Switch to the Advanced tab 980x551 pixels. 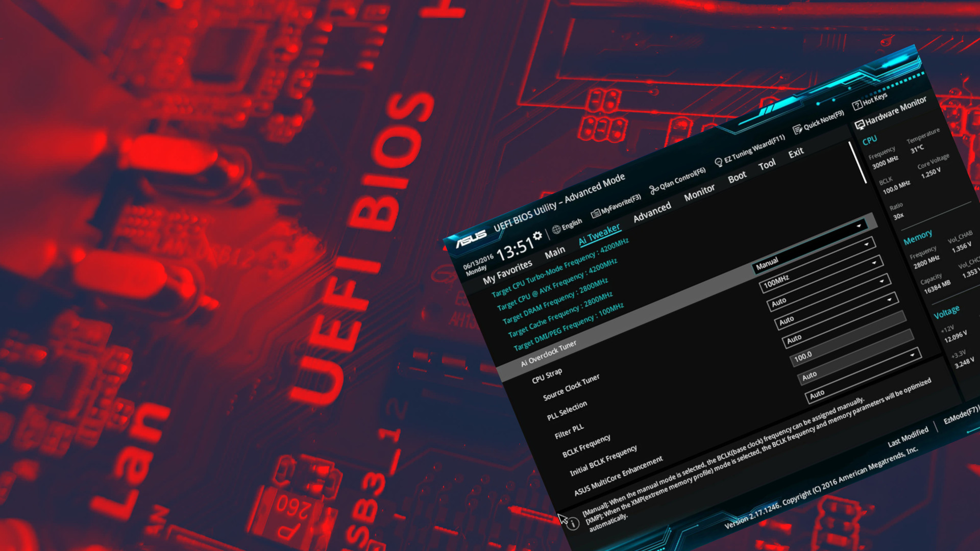(x=652, y=211)
